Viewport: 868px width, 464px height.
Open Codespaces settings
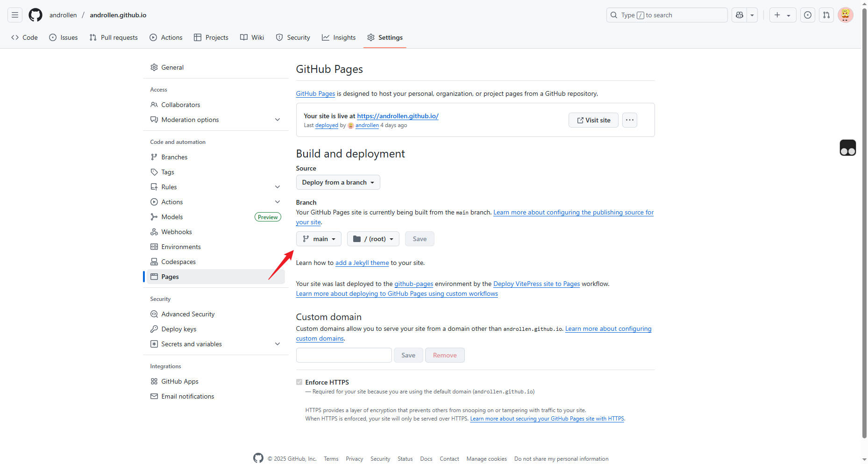coord(216,262)
